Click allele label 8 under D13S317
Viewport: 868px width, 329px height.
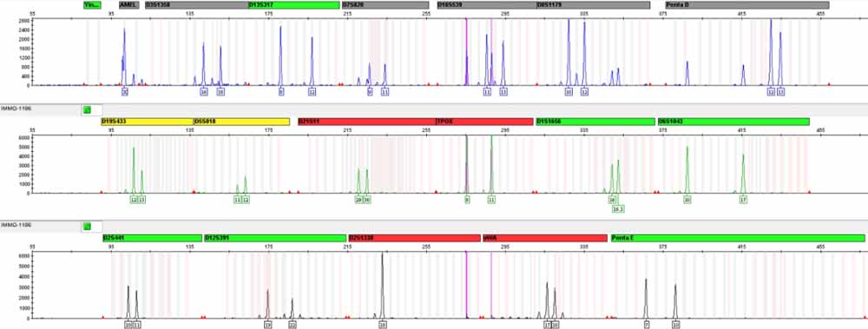281,91
